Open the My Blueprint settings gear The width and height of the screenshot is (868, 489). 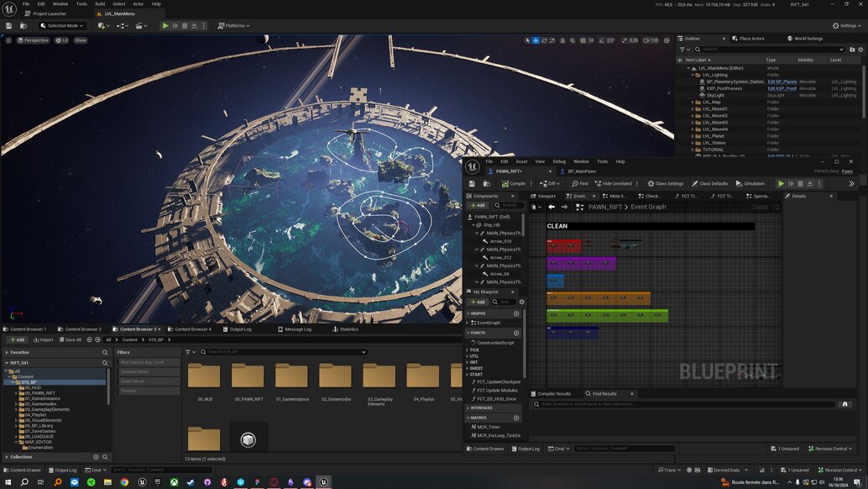point(521,302)
